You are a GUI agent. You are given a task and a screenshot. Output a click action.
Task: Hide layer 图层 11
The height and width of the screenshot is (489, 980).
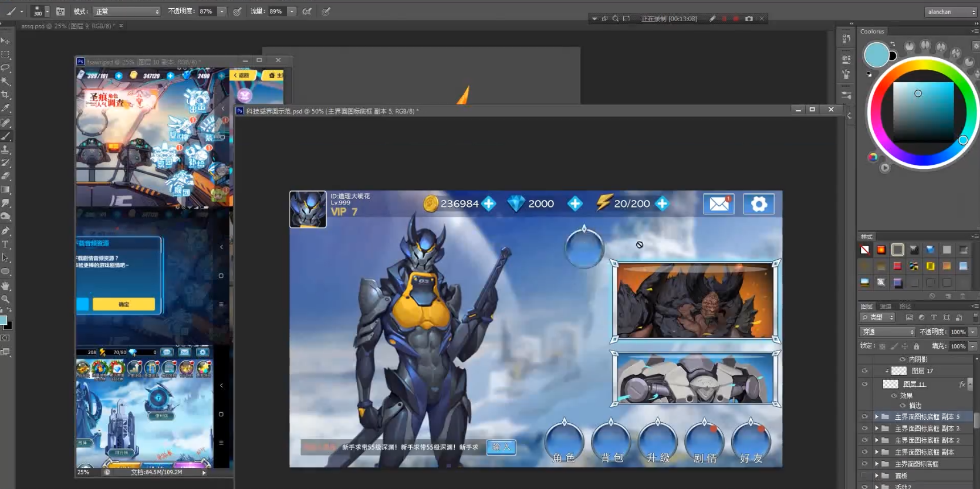point(864,384)
